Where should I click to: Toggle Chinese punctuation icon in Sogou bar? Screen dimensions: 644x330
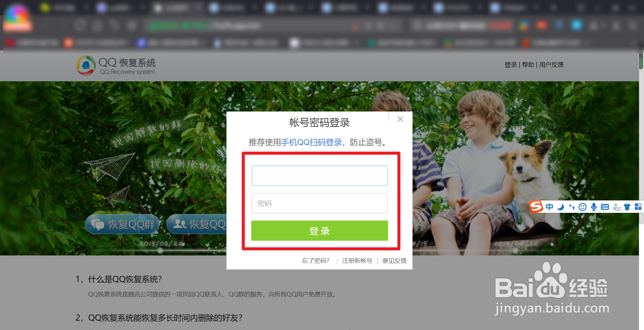(x=572, y=207)
